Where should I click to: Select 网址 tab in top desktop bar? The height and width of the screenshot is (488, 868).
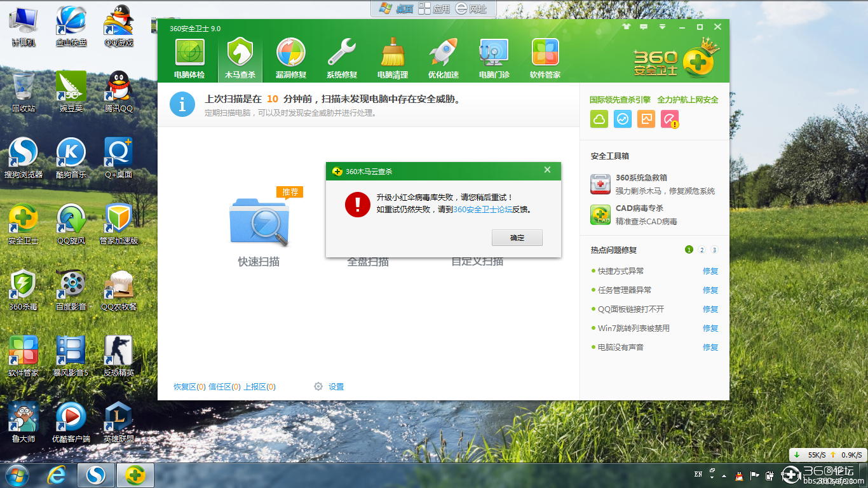coord(471,9)
